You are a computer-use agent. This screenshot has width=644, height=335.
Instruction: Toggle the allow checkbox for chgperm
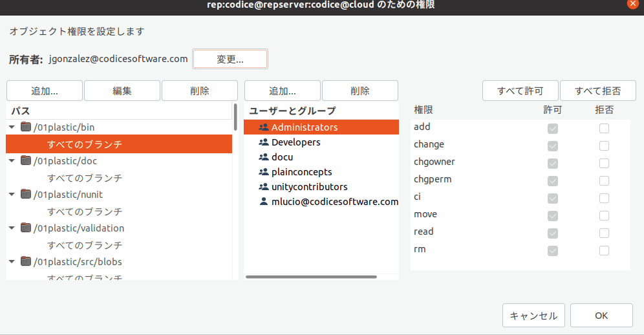553,181
